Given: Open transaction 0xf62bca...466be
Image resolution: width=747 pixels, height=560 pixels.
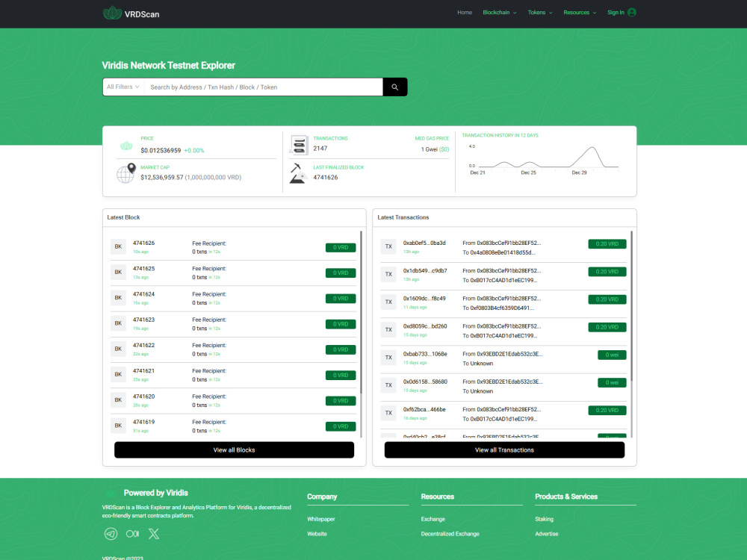Looking at the screenshot, I should point(424,409).
